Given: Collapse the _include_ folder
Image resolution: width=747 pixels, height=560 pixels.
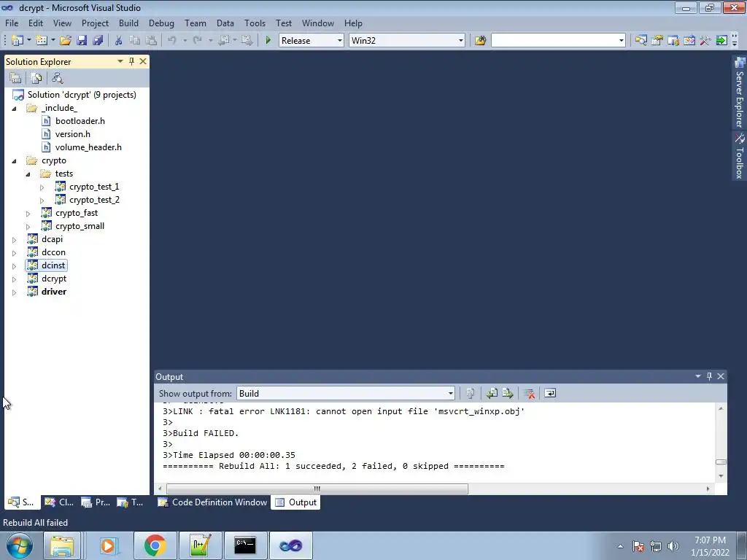Looking at the screenshot, I should pyautogui.click(x=15, y=109).
